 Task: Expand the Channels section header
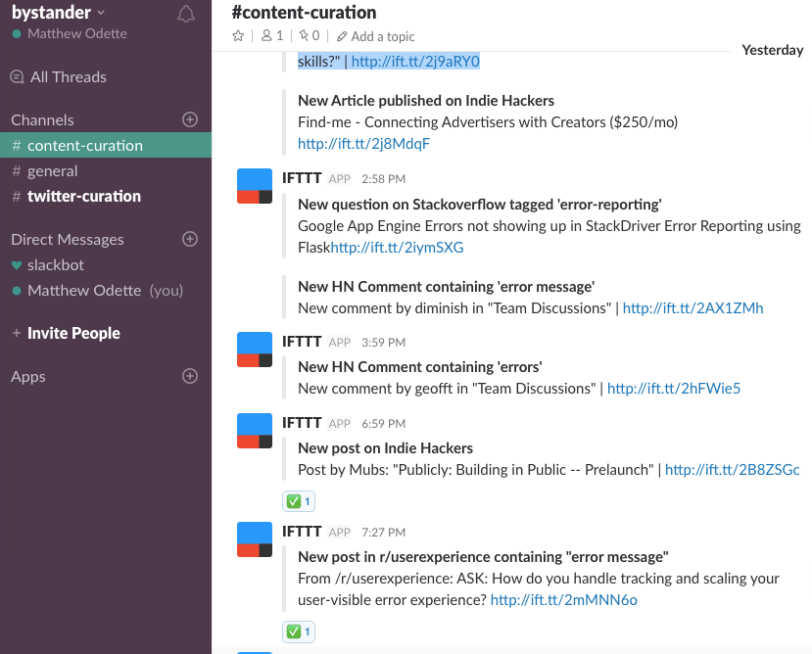(42, 119)
